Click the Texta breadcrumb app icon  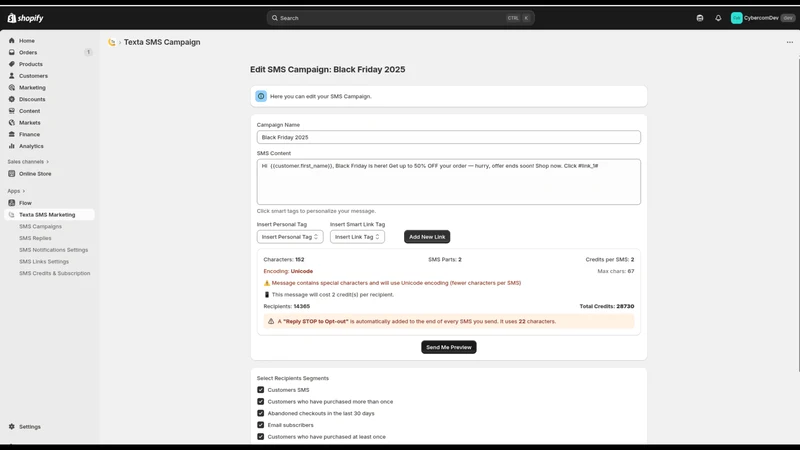point(112,42)
